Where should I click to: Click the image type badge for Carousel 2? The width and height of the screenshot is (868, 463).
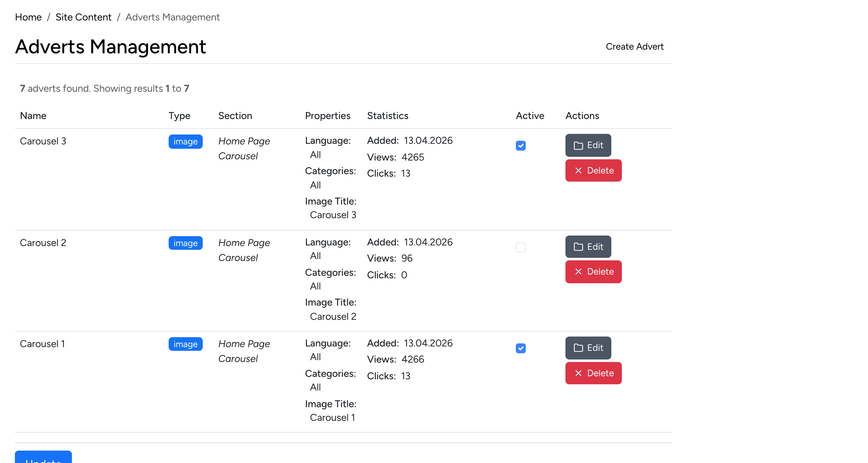click(x=185, y=243)
